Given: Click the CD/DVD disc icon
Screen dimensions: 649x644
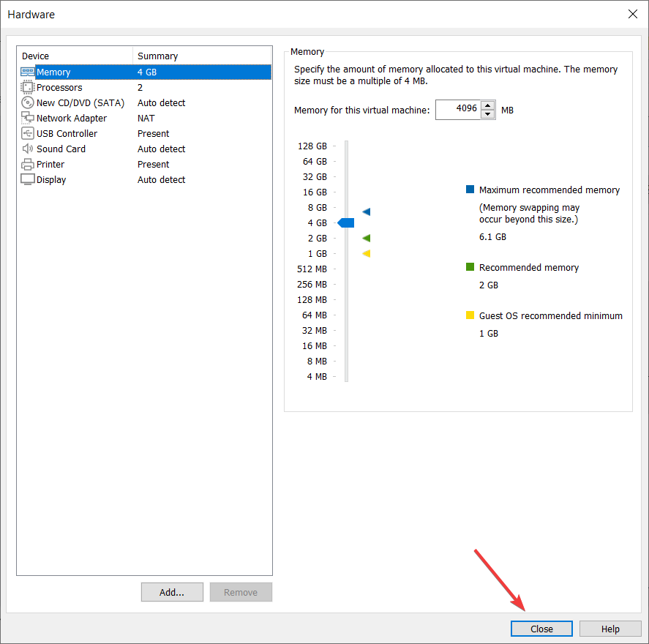Looking at the screenshot, I should (x=27, y=102).
